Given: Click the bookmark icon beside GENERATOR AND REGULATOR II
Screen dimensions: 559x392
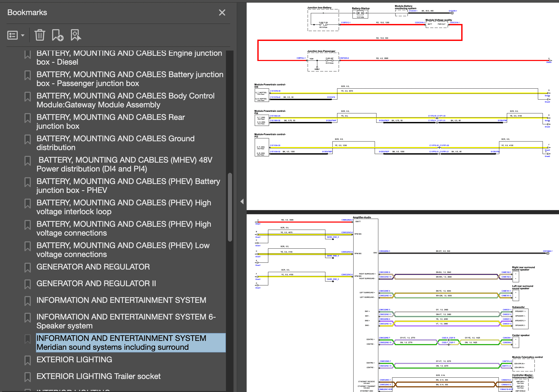Looking at the screenshot, I should 28,284.
